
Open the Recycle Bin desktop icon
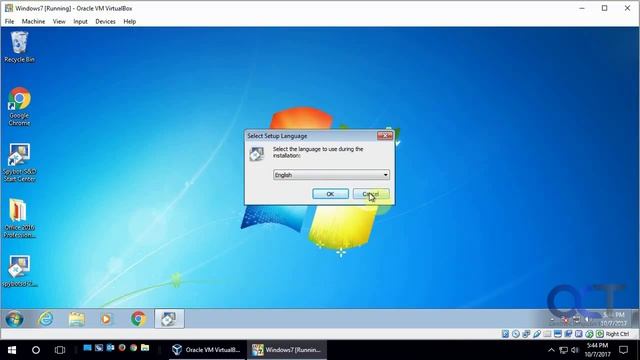19,47
